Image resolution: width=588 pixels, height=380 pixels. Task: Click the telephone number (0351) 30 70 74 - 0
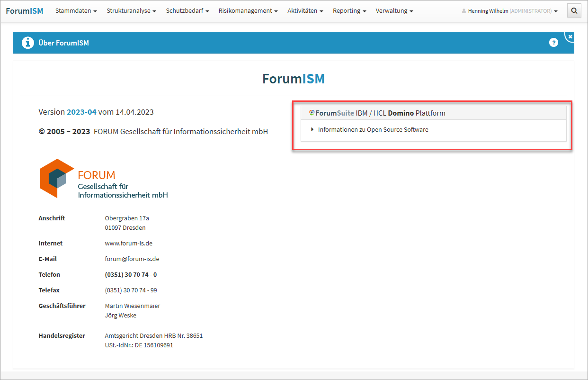[131, 274]
